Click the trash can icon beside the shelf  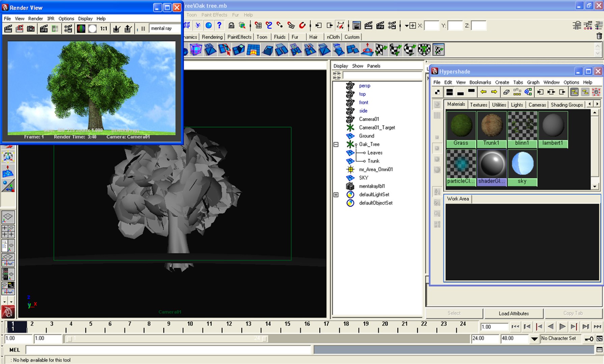pyautogui.click(x=599, y=36)
